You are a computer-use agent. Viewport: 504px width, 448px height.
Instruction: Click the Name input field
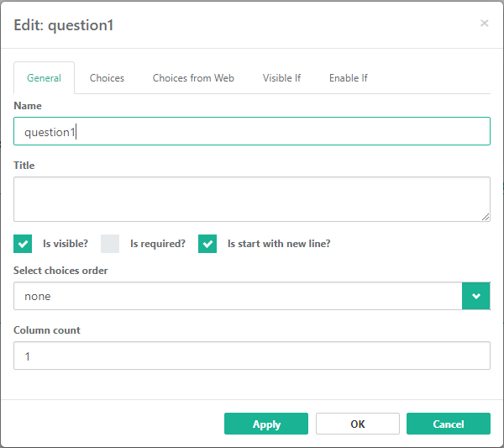pyautogui.click(x=252, y=131)
